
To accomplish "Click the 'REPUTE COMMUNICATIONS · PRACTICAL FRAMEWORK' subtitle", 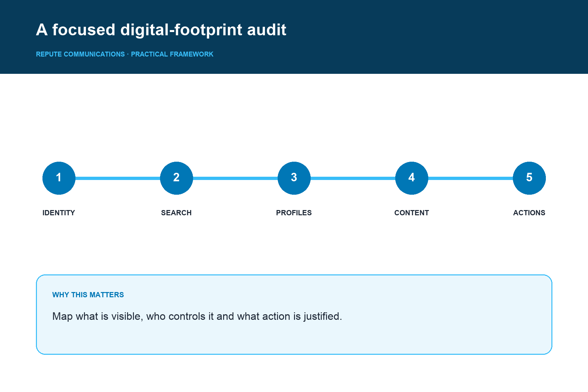I will point(124,54).
